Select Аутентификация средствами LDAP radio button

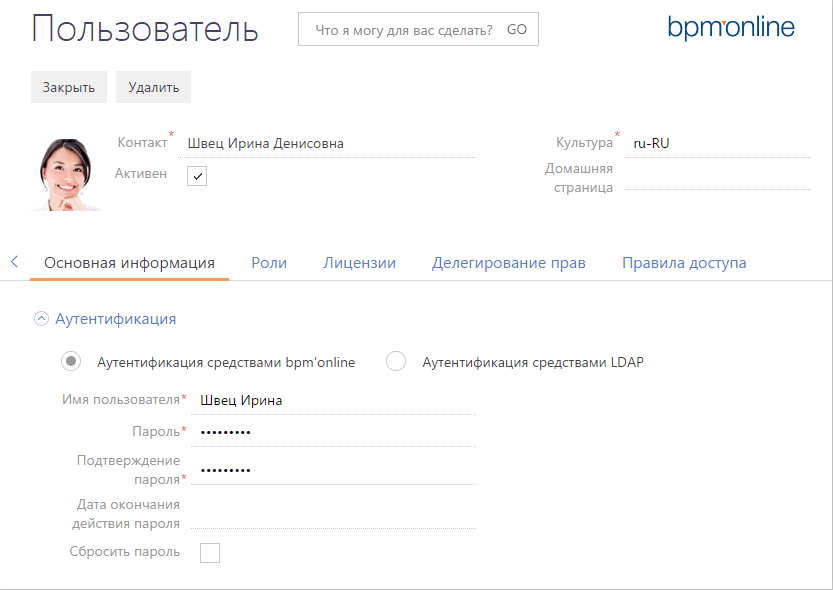coord(396,361)
